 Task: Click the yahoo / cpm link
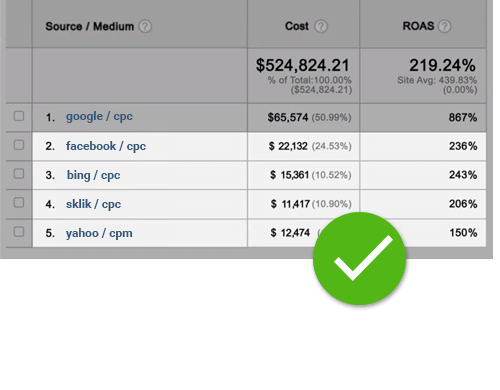[x=99, y=233]
